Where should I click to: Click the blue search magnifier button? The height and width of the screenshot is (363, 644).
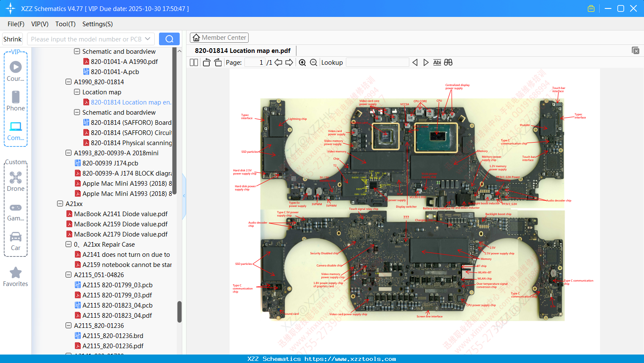[x=169, y=39]
